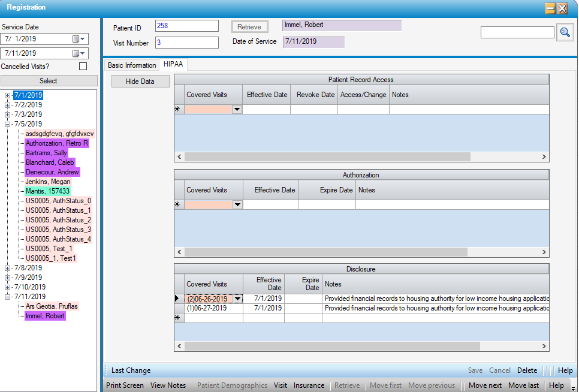Click Move next in bottom toolbar
The image size is (579, 392).
485,385
